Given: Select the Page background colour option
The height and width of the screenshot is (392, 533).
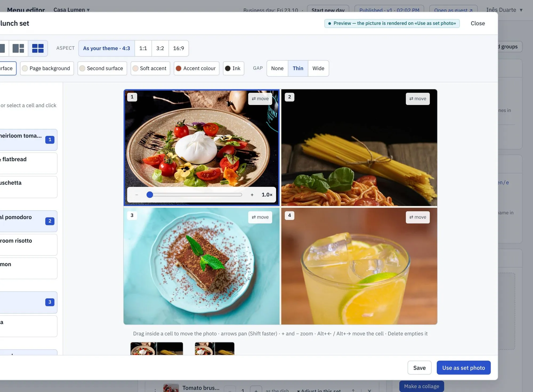Looking at the screenshot, I should coord(47,68).
